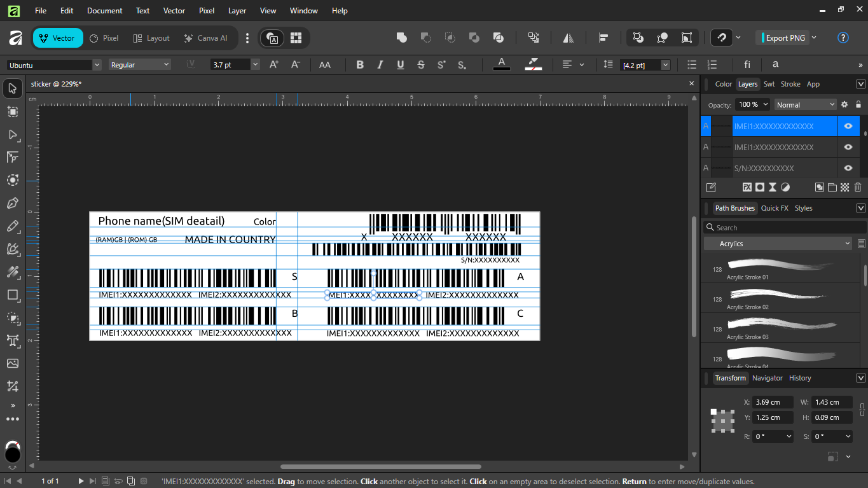
Task: Click the layer FX icon
Action: click(747, 187)
